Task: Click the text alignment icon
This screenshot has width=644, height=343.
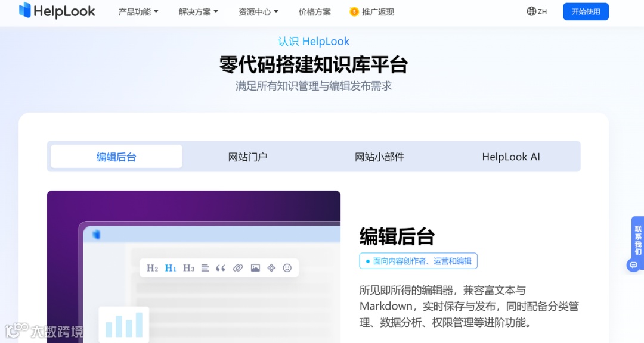Action: (x=205, y=267)
